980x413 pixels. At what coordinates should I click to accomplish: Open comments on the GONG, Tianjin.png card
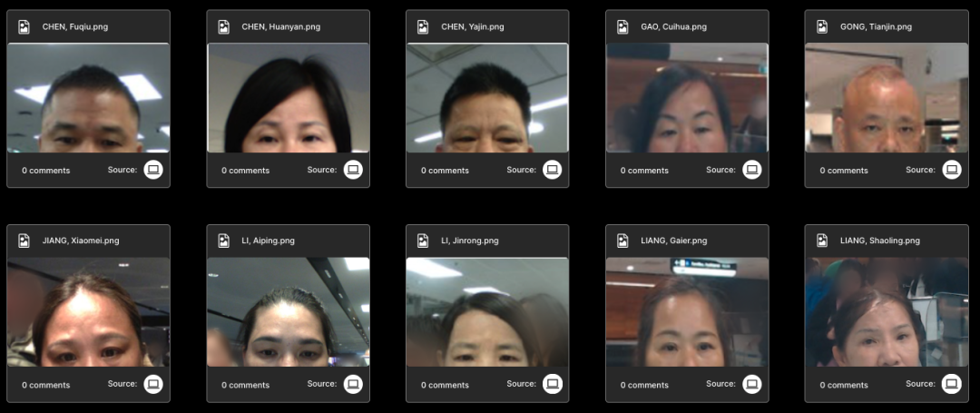pos(844,171)
